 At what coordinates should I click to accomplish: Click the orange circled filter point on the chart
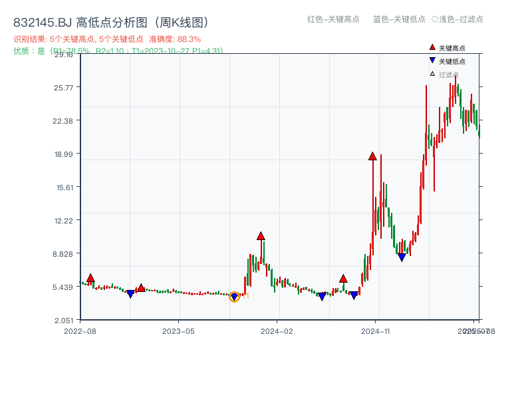pos(234,298)
